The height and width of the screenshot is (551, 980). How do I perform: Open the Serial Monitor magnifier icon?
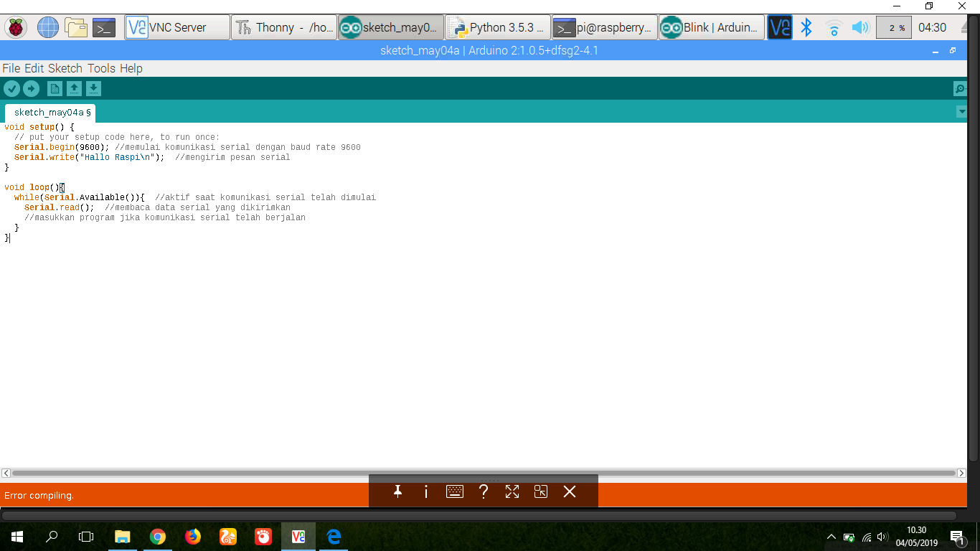(960, 89)
